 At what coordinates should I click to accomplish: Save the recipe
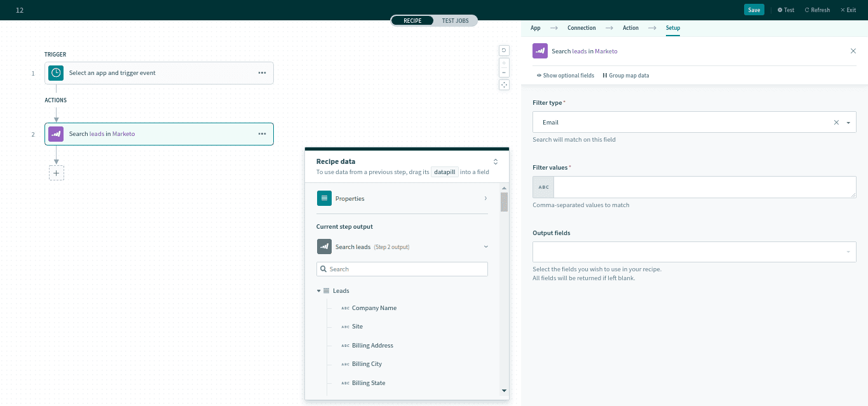754,10
